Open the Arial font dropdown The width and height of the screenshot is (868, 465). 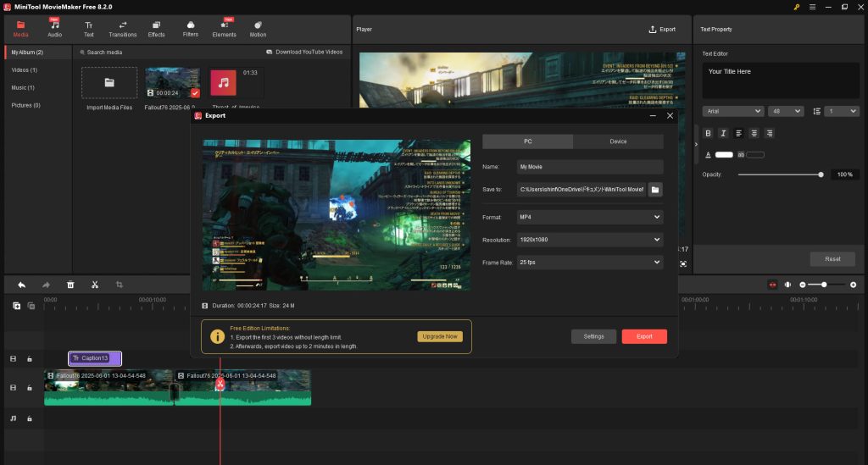click(x=733, y=111)
